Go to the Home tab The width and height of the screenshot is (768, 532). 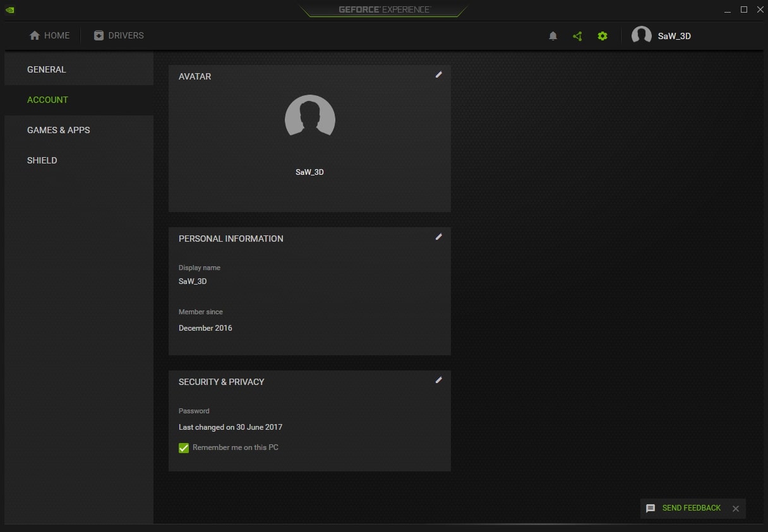click(x=49, y=35)
